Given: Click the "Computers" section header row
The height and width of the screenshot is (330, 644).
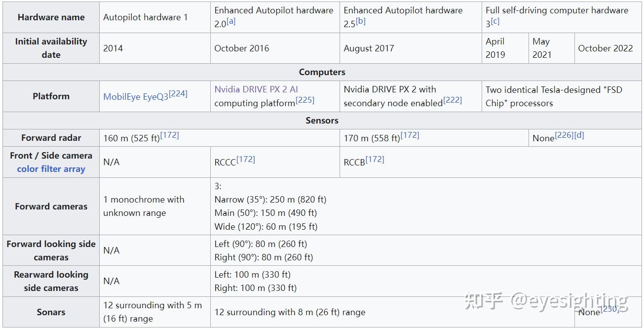Looking at the screenshot, I should point(322,72).
